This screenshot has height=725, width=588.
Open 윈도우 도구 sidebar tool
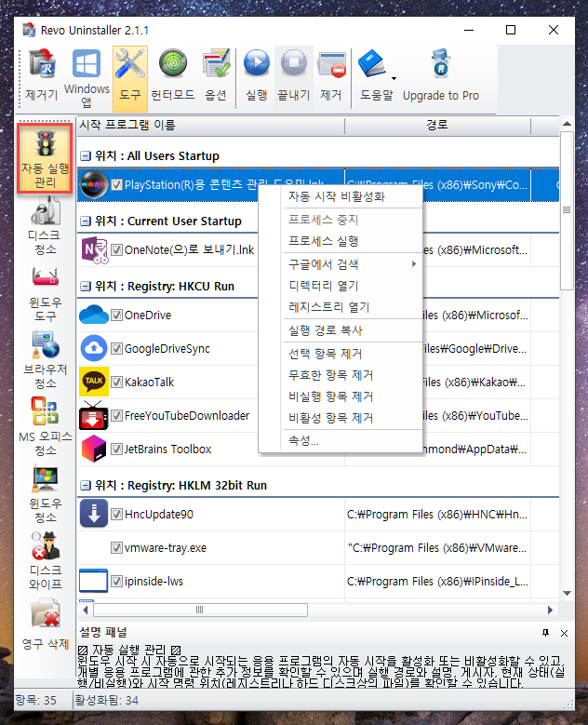pyautogui.click(x=45, y=293)
